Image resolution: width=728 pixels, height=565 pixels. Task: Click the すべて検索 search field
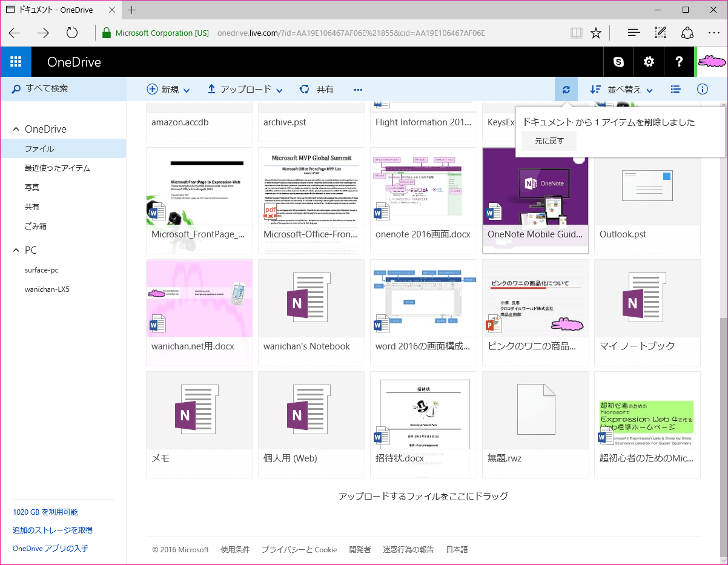pyautogui.click(x=63, y=88)
